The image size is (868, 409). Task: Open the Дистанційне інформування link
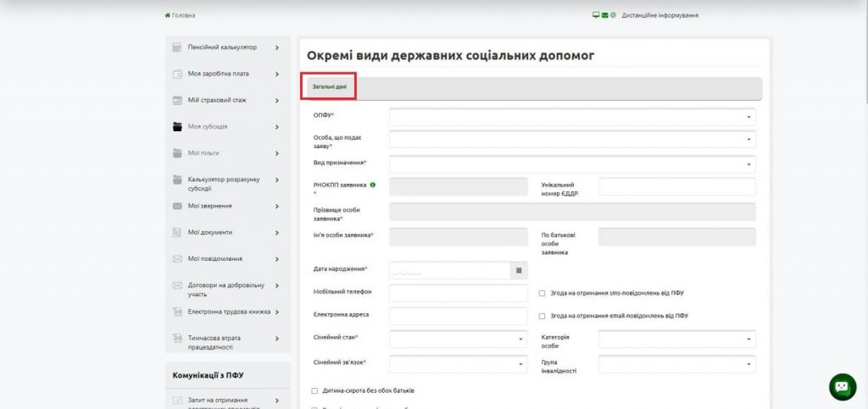[x=659, y=15]
